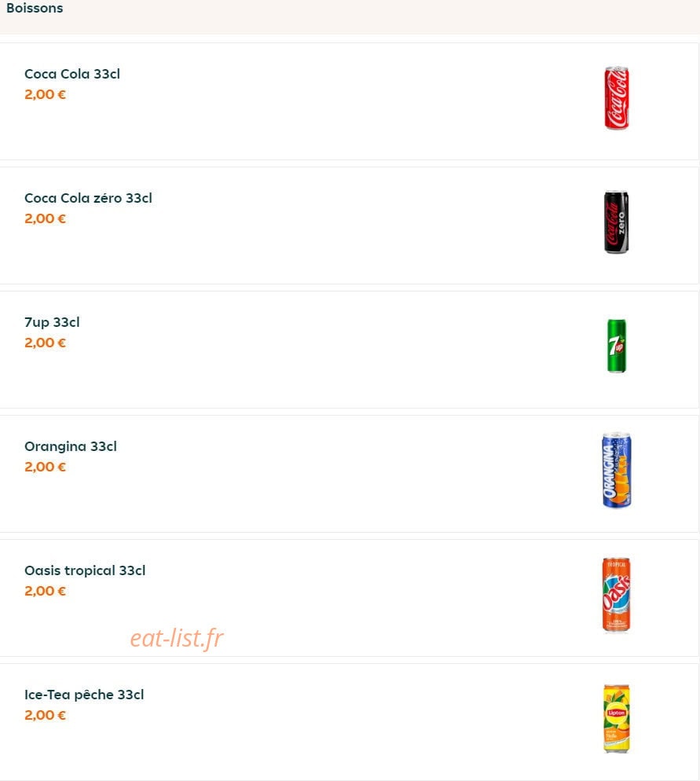Click the blue Orangina can image
The height and width of the screenshot is (781, 700).
(617, 470)
